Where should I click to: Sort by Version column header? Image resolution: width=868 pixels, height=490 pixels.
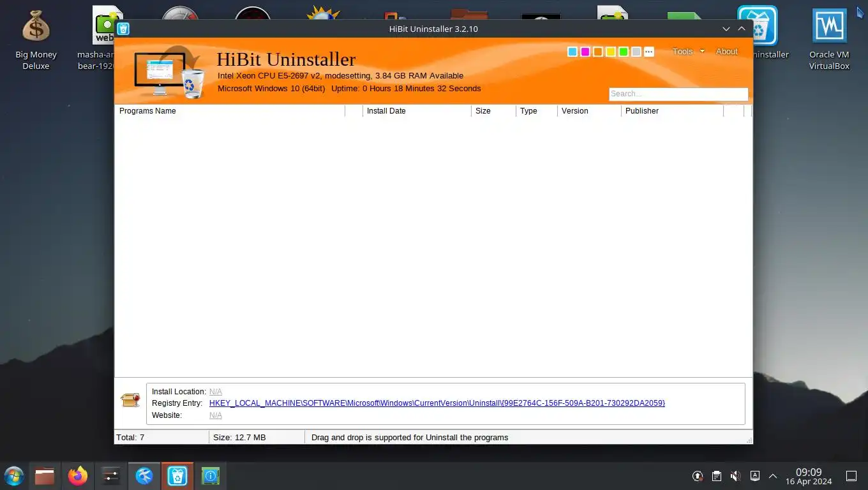[x=589, y=111]
